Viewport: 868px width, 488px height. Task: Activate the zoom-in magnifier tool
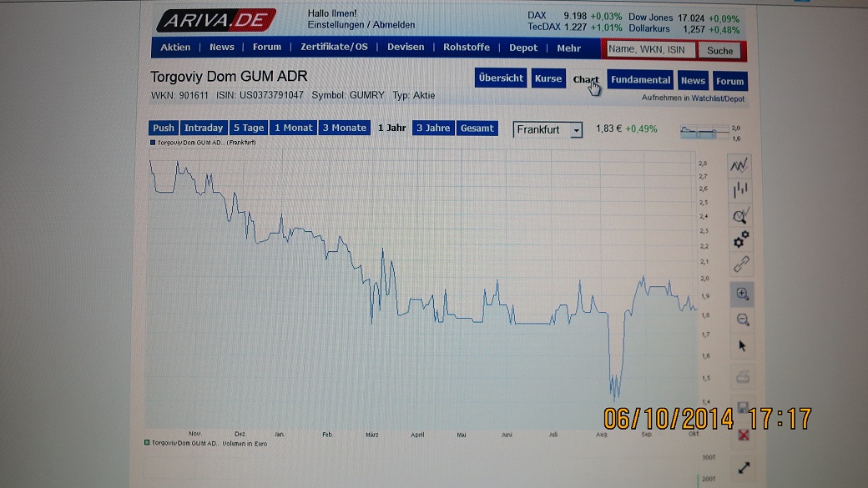click(742, 294)
